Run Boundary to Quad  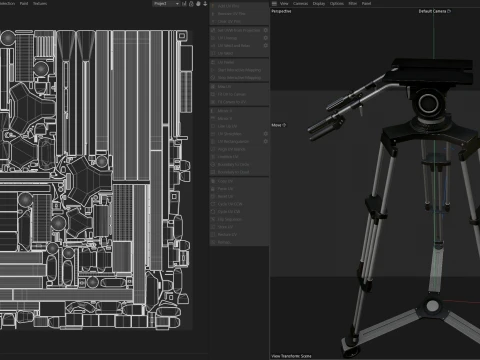tap(239, 172)
